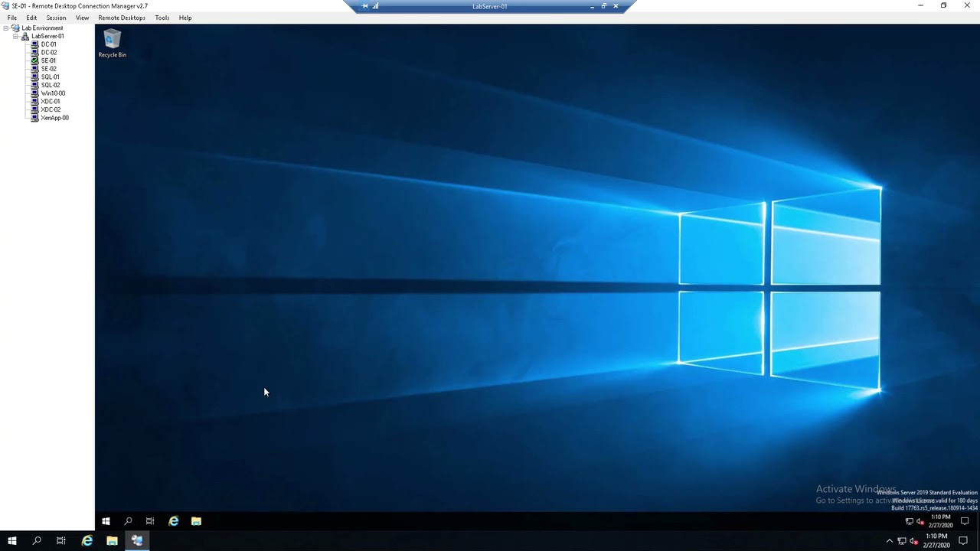This screenshot has width=980, height=551.
Task: Show hidden icons in local tray
Action: pyautogui.click(x=889, y=541)
